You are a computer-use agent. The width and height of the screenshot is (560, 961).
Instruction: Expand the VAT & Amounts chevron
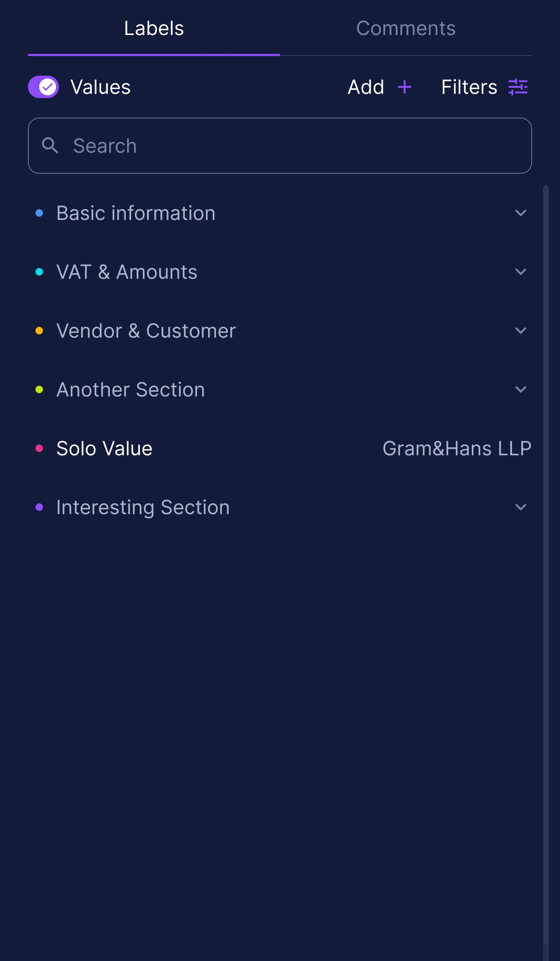[521, 272]
